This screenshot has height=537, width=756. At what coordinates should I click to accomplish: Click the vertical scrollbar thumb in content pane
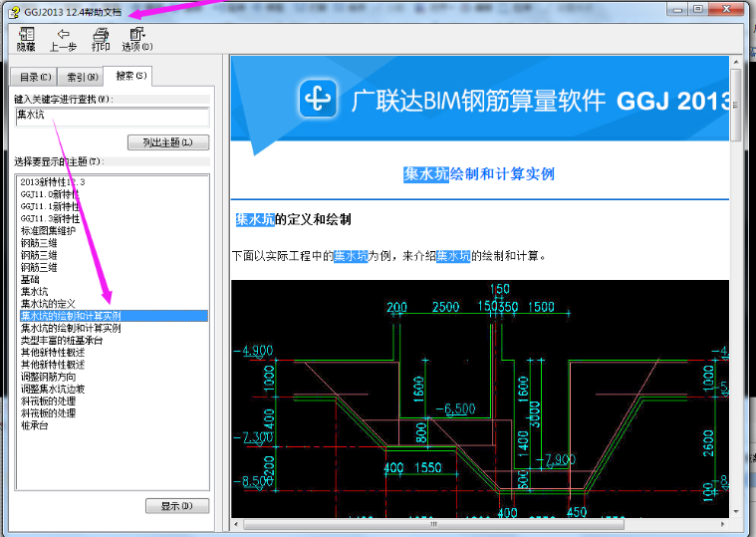(x=735, y=105)
